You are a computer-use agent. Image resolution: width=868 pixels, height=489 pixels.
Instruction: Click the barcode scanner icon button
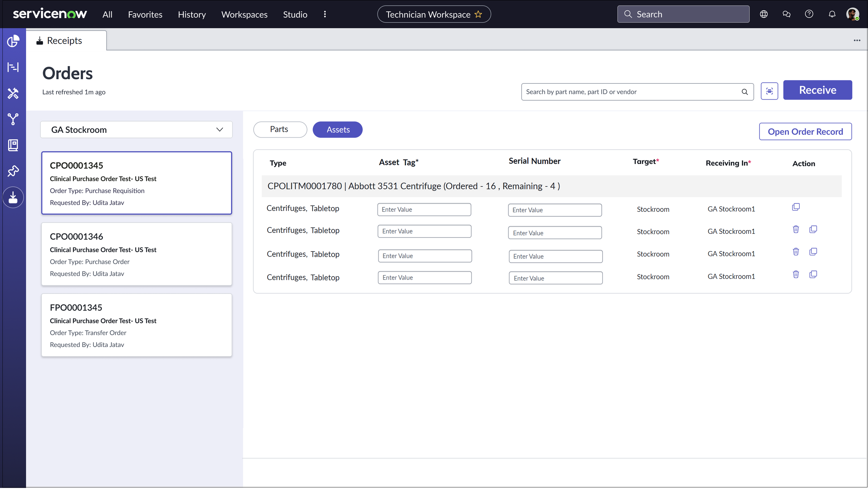[x=769, y=91]
